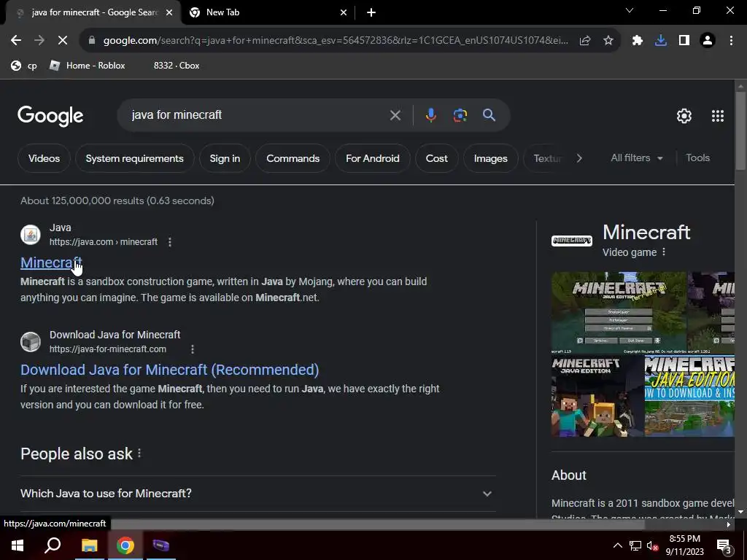Select the For Android filter chip
The height and width of the screenshot is (560, 747).
[373, 158]
